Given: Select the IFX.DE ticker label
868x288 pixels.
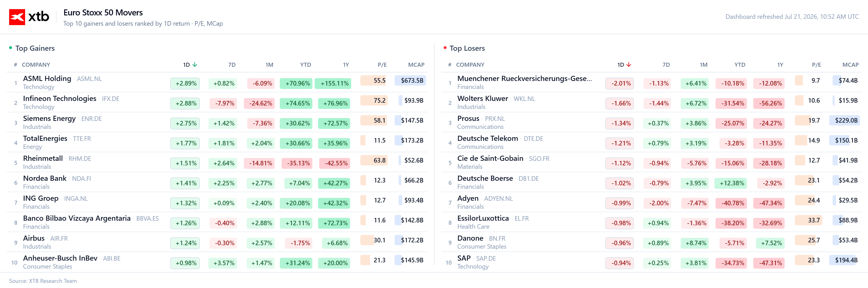Looking at the screenshot, I should tap(110, 99).
